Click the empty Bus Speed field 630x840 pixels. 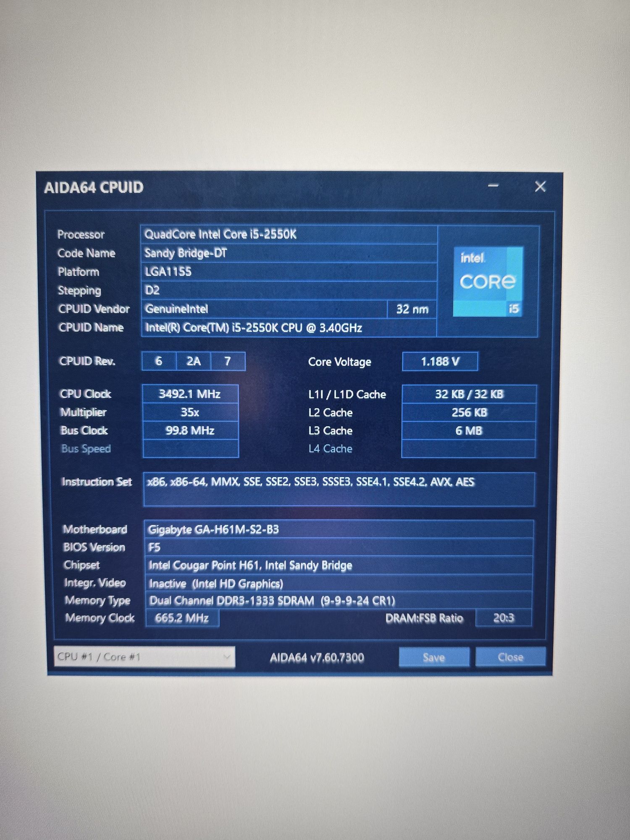[191, 449]
